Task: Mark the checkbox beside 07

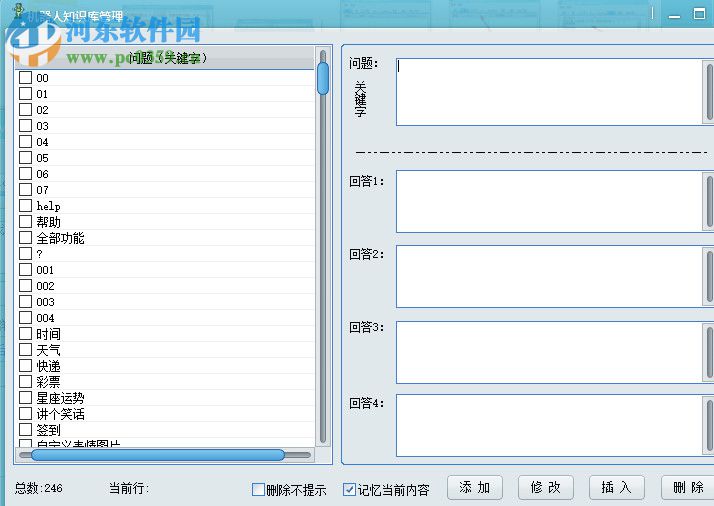Action: [26, 189]
